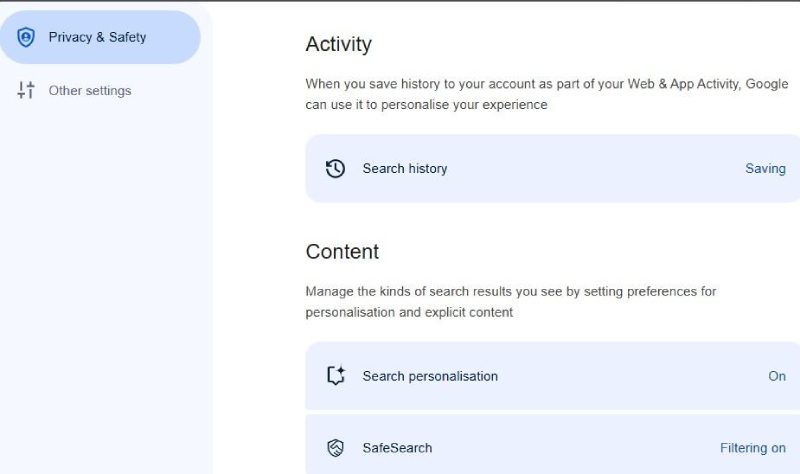Open the Search history row
800x474 pixels.
click(x=553, y=168)
